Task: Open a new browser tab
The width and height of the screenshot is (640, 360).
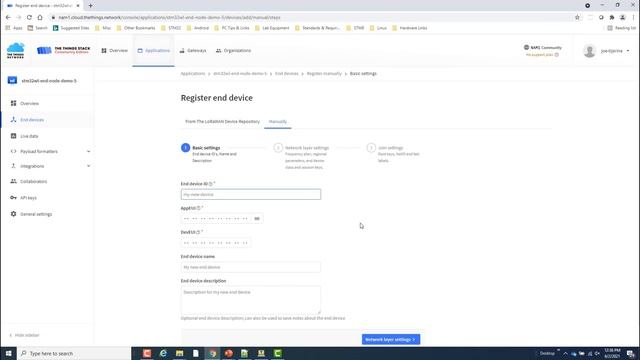Action: click(x=91, y=6)
